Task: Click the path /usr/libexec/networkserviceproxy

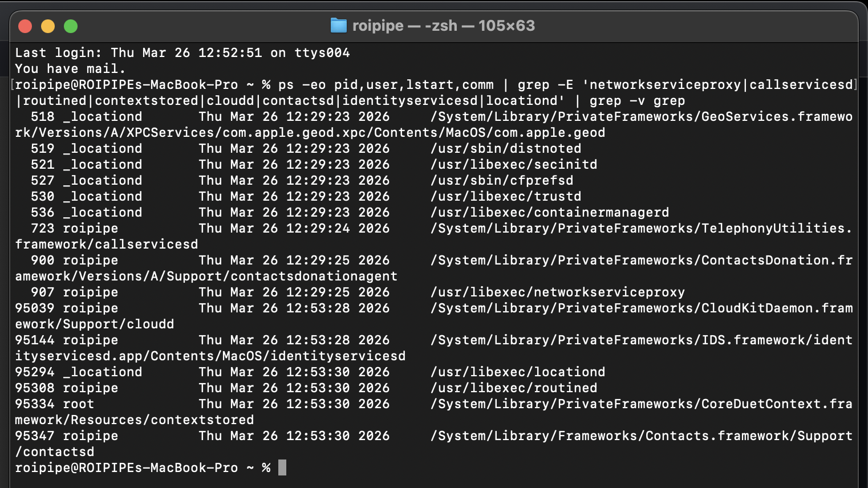Action: point(557,292)
